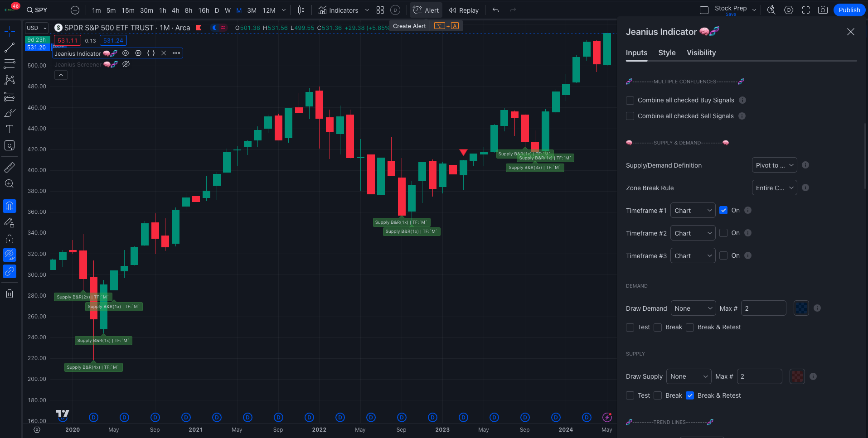The width and height of the screenshot is (868, 438).
Task: Open the Indicators dialog
Action: tap(339, 10)
